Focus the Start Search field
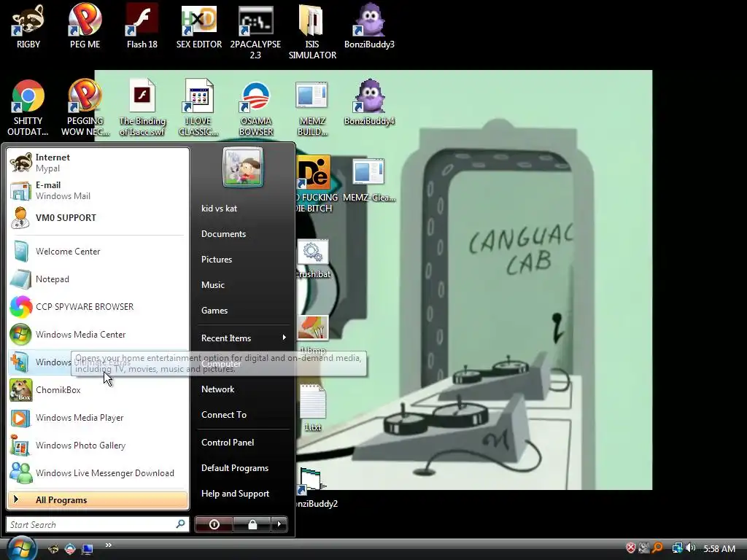This screenshot has width=747, height=560. pos(97,524)
